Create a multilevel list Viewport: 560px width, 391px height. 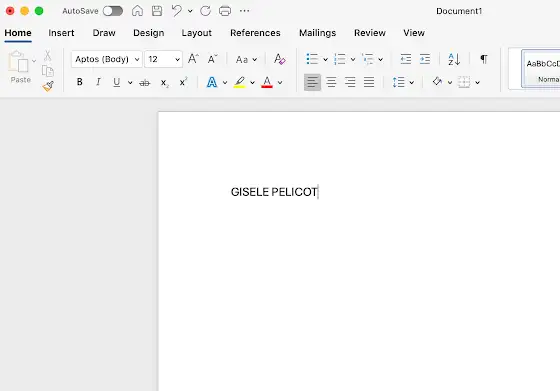tap(368, 59)
